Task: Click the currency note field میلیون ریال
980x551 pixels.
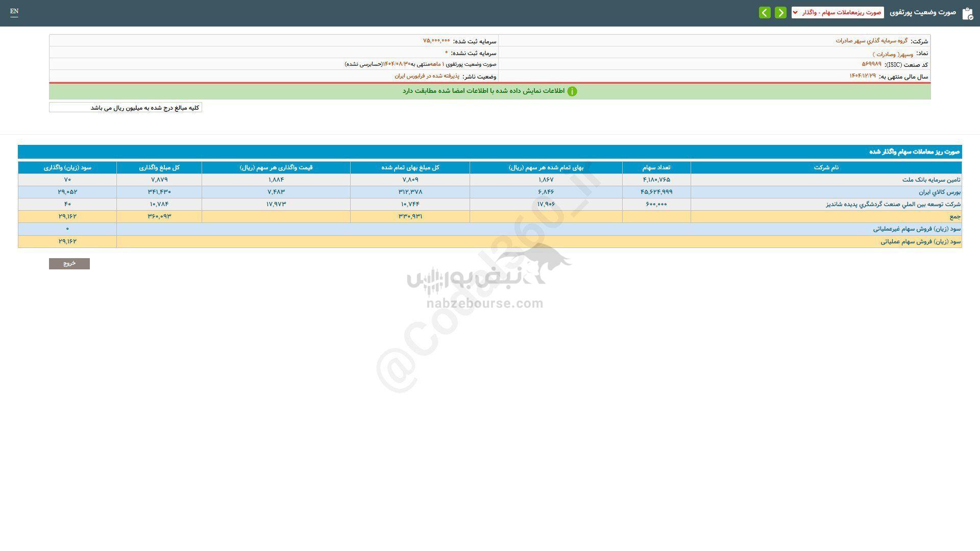Action: tap(126, 108)
